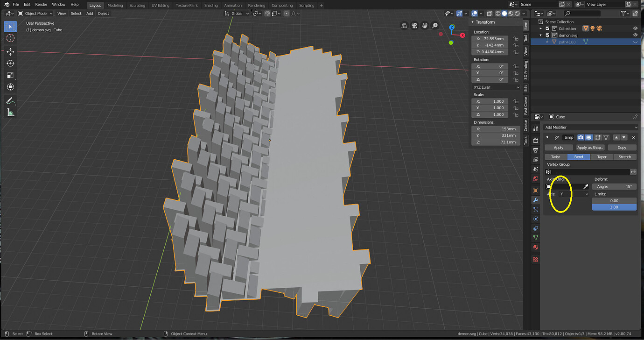The image size is (644, 340).
Task: Toggle the demon.svg collection checkbox
Action: [x=548, y=35]
